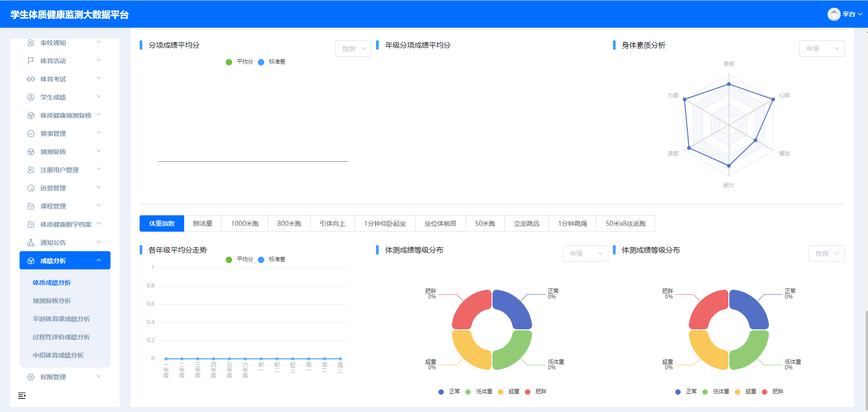Click the 运营管理 sidebar icon
Screen dimensions: 868x412
(x=31, y=188)
